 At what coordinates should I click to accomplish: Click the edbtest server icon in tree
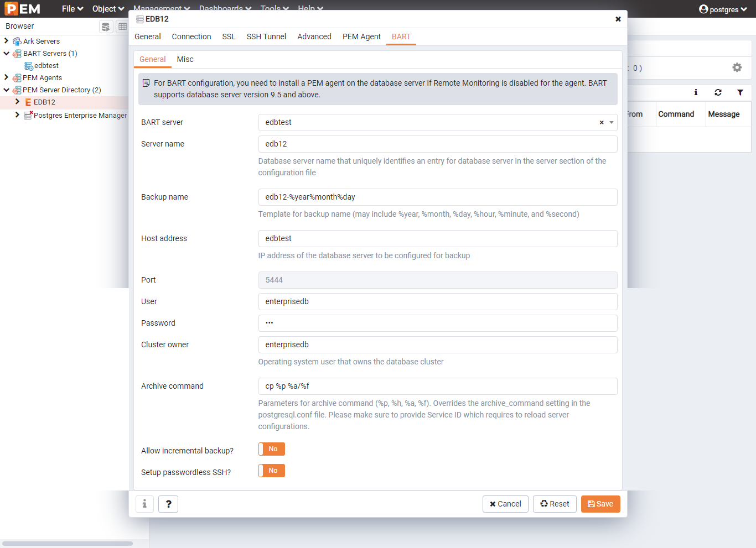[29, 66]
